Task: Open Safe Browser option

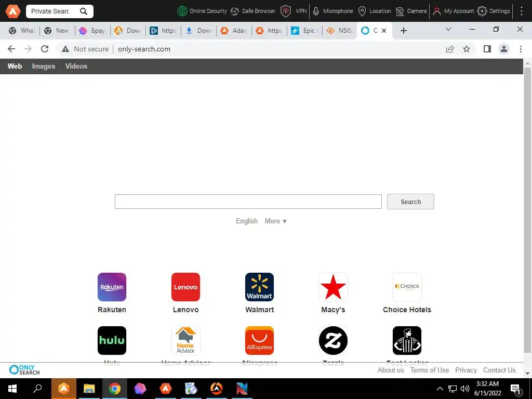Action: click(x=253, y=11)
